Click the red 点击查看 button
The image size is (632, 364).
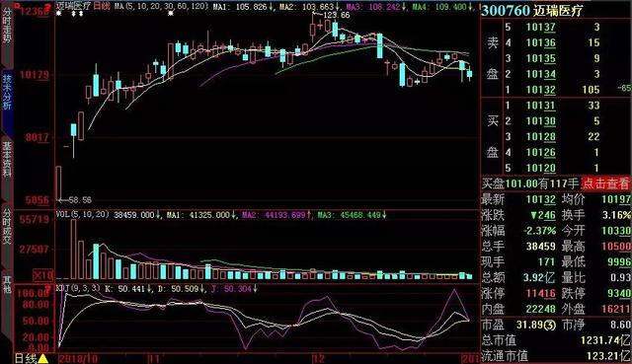tap(605, 183)
